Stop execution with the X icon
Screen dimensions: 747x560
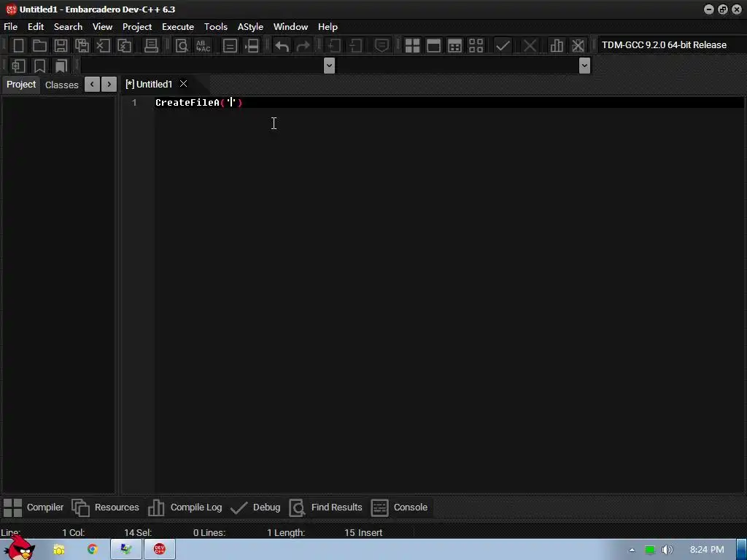530,46
